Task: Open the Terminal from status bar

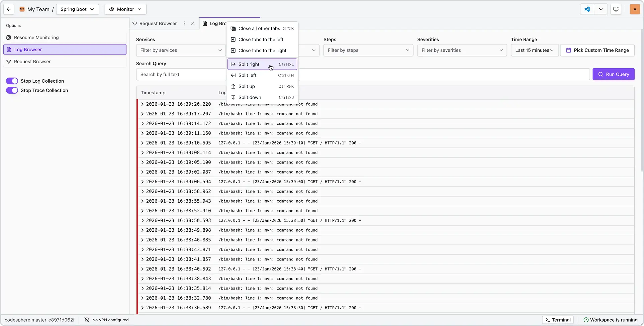Action: (x=558, y=320)
